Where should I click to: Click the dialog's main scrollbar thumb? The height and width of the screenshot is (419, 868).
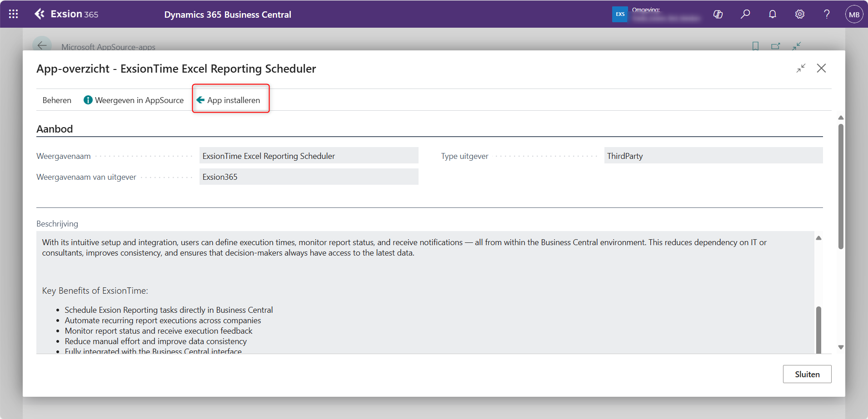[x=841, y=187]
